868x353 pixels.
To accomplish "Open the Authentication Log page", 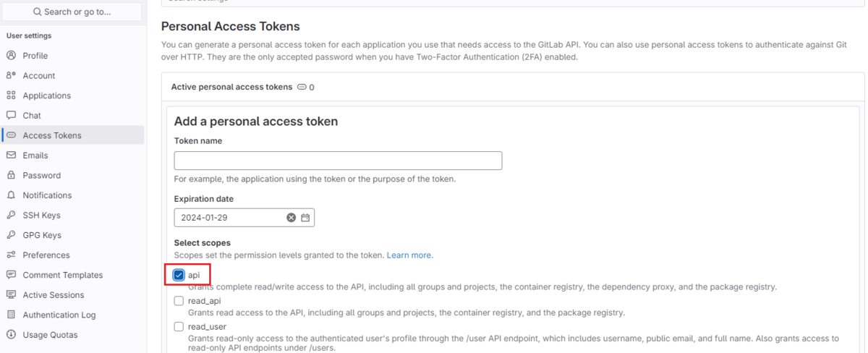I will pos(59,315).
